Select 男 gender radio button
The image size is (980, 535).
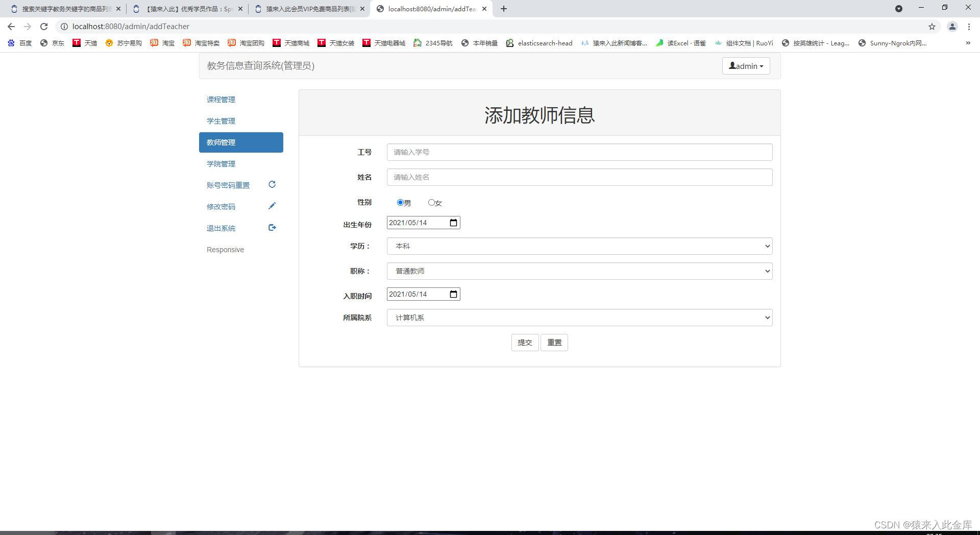pyautogui.click(x=400, y=203)
